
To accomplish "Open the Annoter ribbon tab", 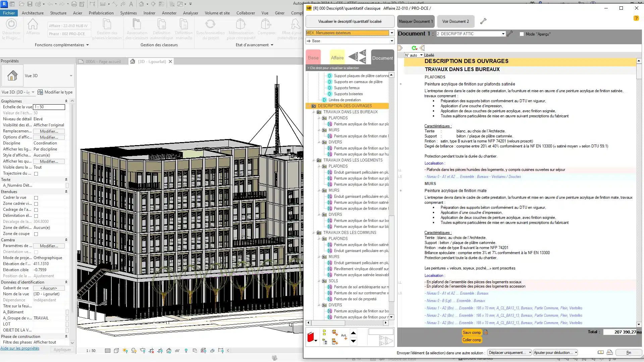I will click(x=169, y=13).
